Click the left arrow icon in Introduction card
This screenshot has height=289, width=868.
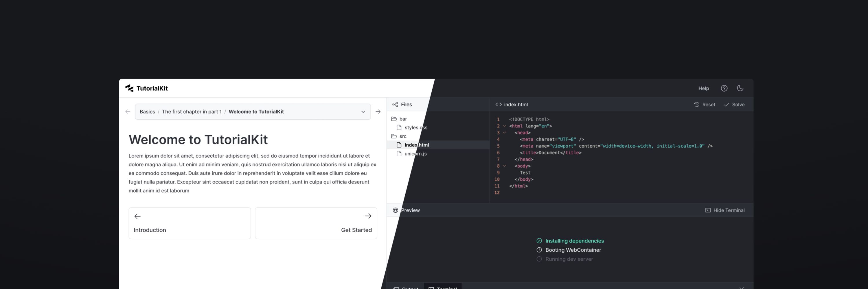[x=137, y=216]
